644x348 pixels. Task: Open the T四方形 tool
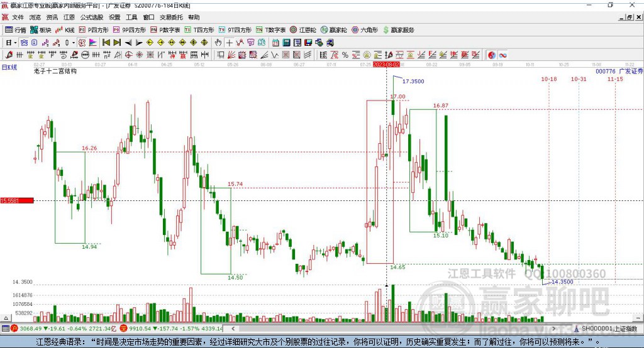coord(199,30)
